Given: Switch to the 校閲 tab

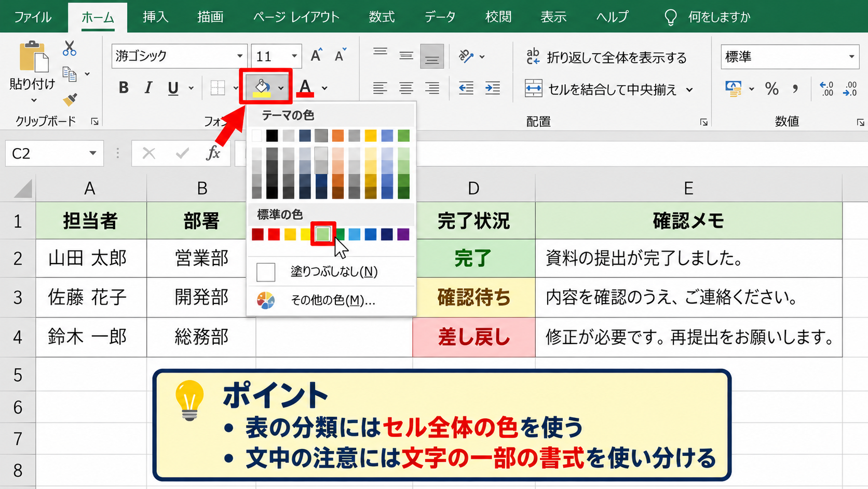Looking at the screenshot, I should click(x=498, y=17).
